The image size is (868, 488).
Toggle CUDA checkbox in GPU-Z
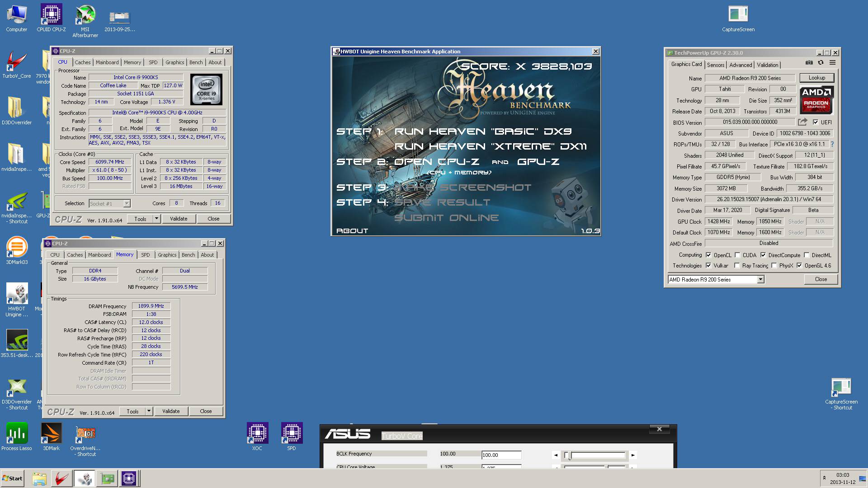[x=737, y=255]
